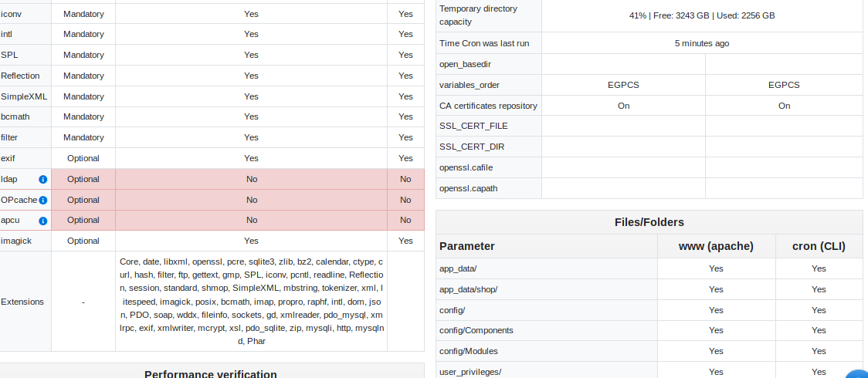Screen dimensions: 868x378
Task: Click the info icon next to apcu
Action: [42, 221]
